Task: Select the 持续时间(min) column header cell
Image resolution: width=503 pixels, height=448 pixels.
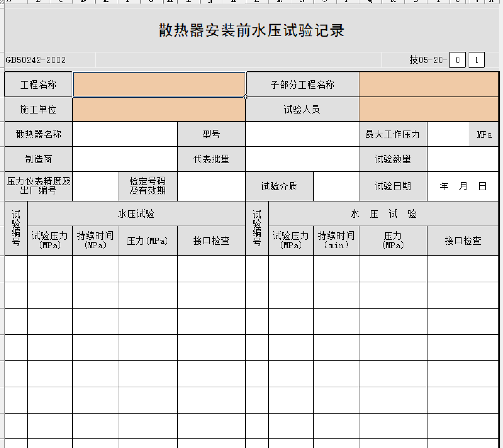Action: [x=336, y=240]
